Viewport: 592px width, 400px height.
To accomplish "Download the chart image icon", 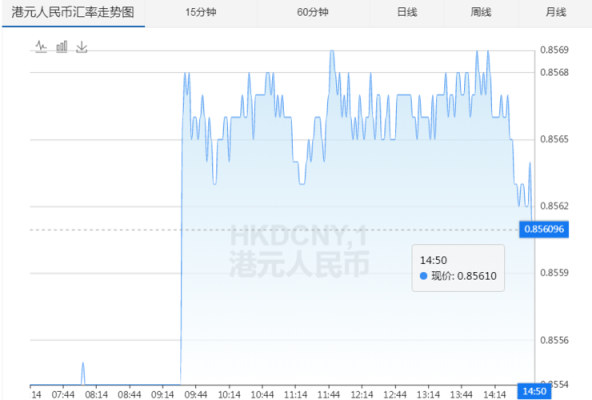I will pyautogui.click(x=82, y=47).
